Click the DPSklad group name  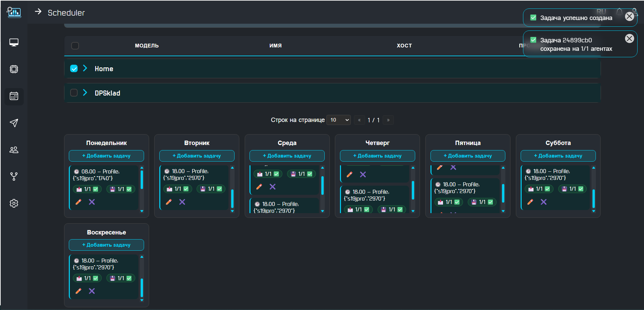[x=107, y=93]
